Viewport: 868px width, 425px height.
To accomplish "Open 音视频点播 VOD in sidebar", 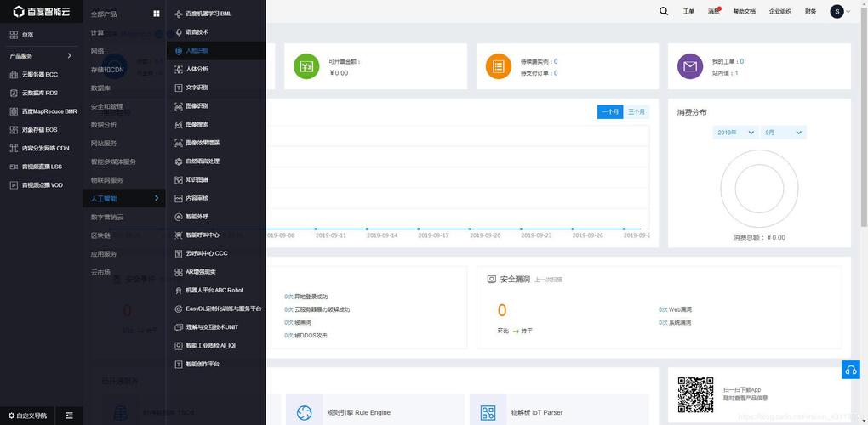I will [x=42, y=185].
